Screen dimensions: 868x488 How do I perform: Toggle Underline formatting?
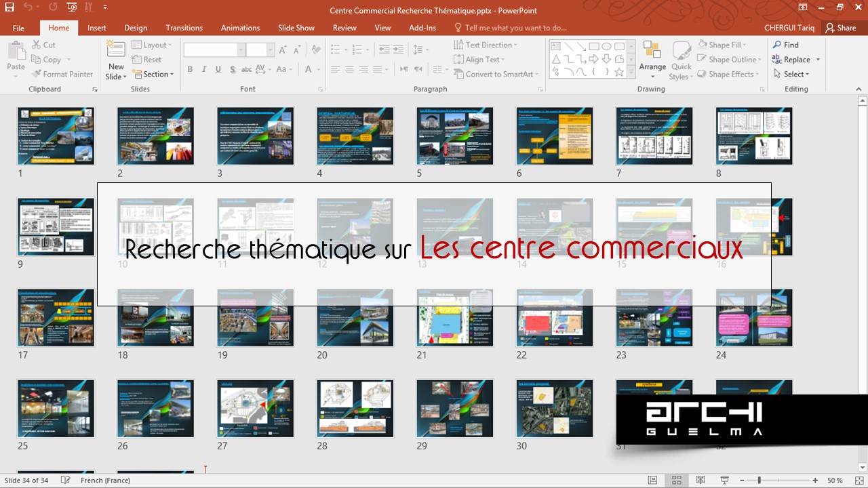coord(218,69)
